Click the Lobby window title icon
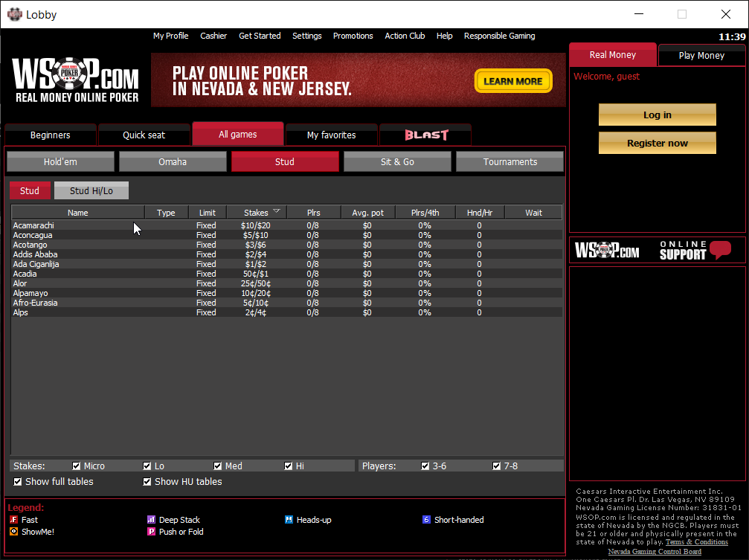749x560 pixels. (15, 14)
